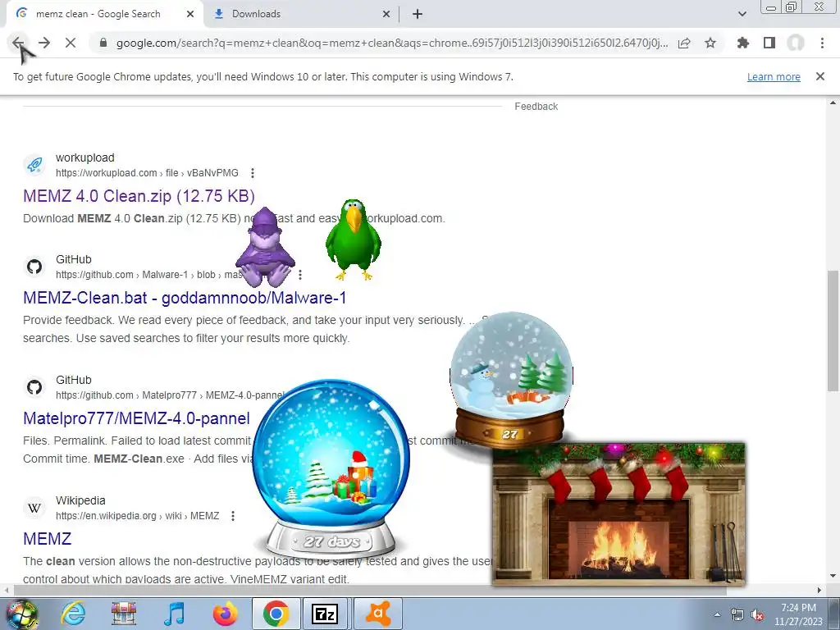Image resolution: width=840 pixels, height=630 pixels.
Task: Bookmark this page with the star icon
Action: tap(710, 43)
